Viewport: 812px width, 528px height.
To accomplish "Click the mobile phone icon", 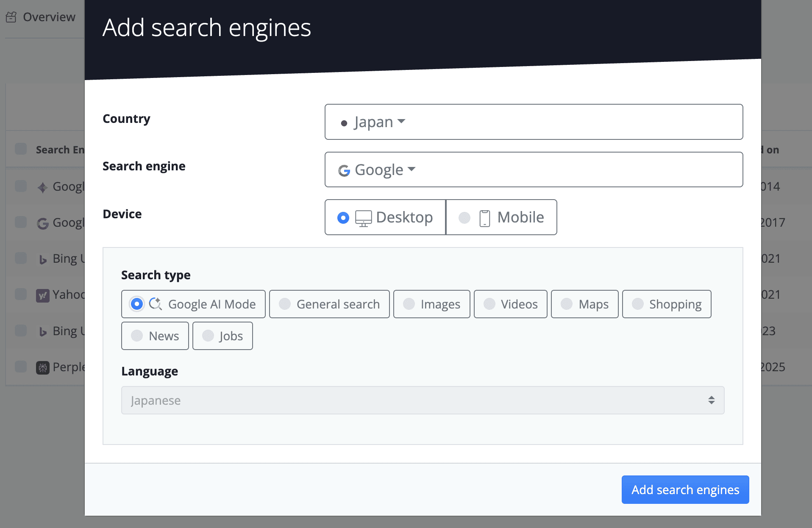I will pos(485,218).
